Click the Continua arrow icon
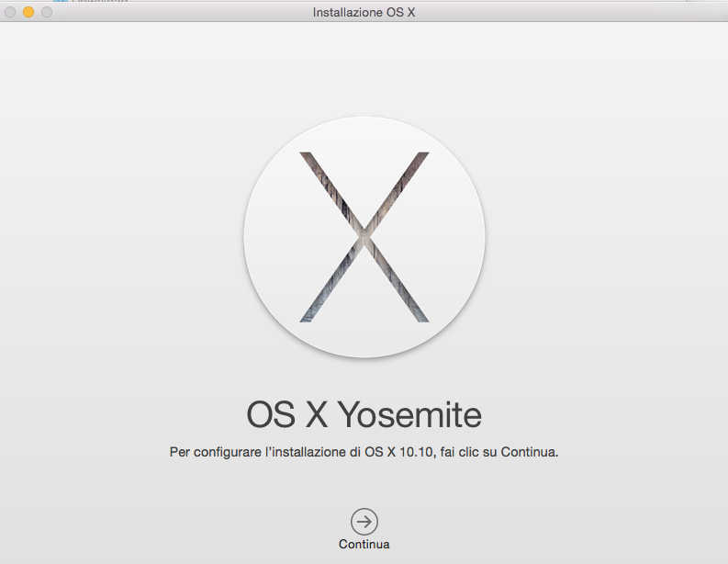Image resolution: width=728 pixels, height=564 pixels. 364,522
